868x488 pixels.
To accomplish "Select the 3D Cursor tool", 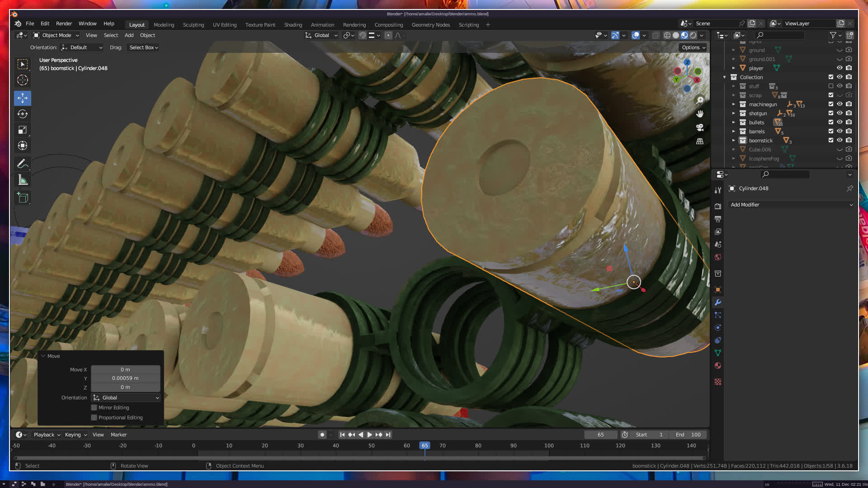I will [x=23, y=80].
